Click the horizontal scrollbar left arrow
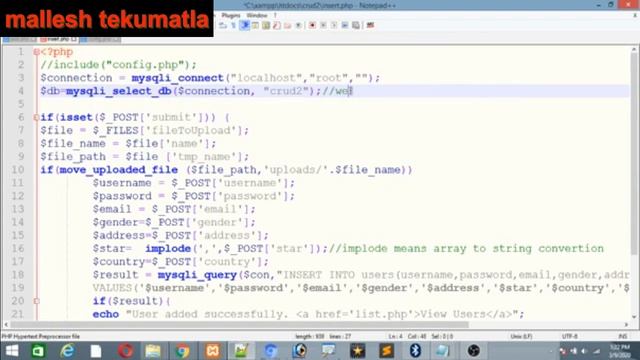Viewport: 640px width, 360px height. pos(6,325)
